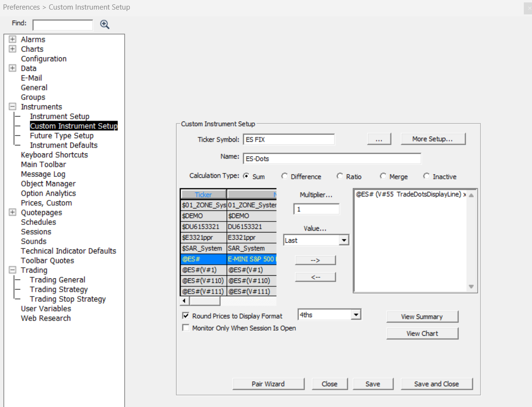Viewport: 532px width, 407px height.
Task: Uncheck Round Prices to Display Format
Action: click(x=186, y=316)
